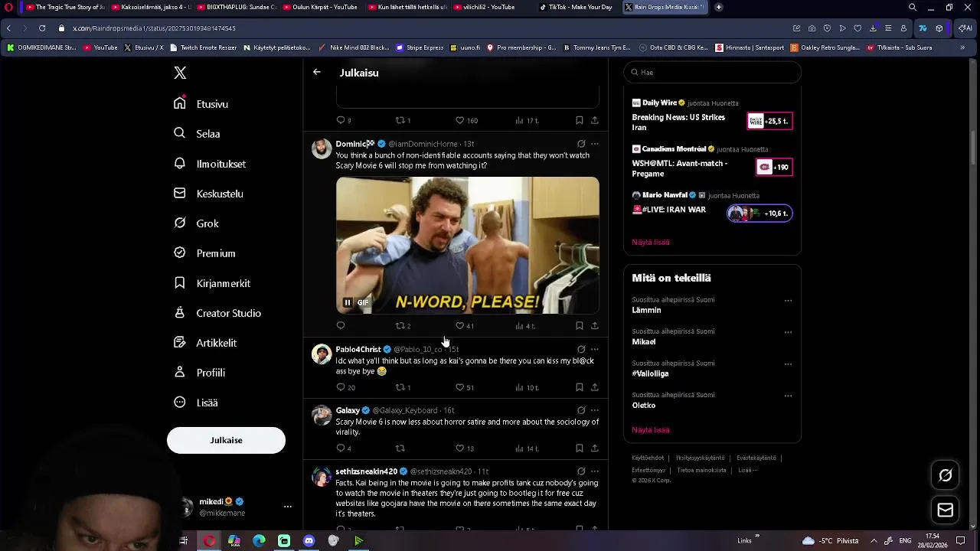Open more options on Dominic's post
Viewport: 980px width, 551px height.
point(594,144)
